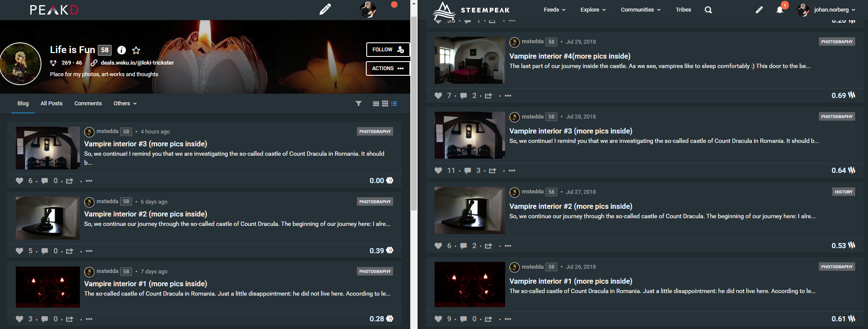Click PHOTOGRAPHY tag on PeakD Vampire interior #2

(375, 202)
